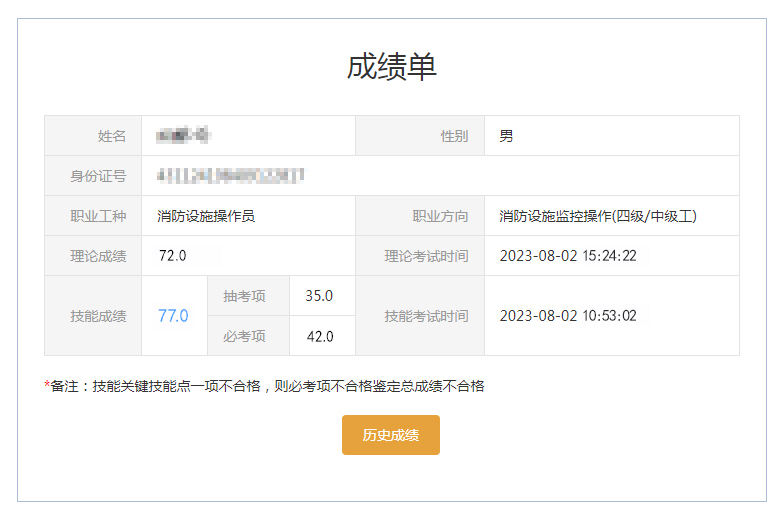
Task: Click the 消防设施监控操作(四级/中级工) cell
Action: pos(597,216)
